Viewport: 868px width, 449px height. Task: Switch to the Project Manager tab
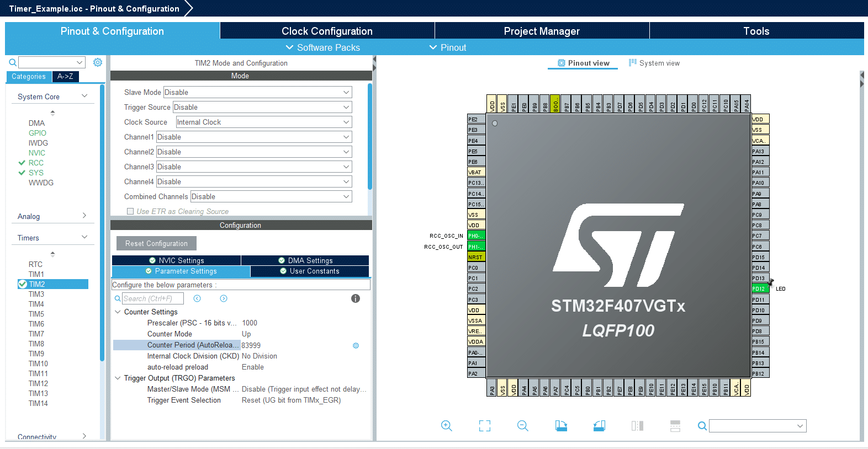pyautogui.click(x=542, y=31)
